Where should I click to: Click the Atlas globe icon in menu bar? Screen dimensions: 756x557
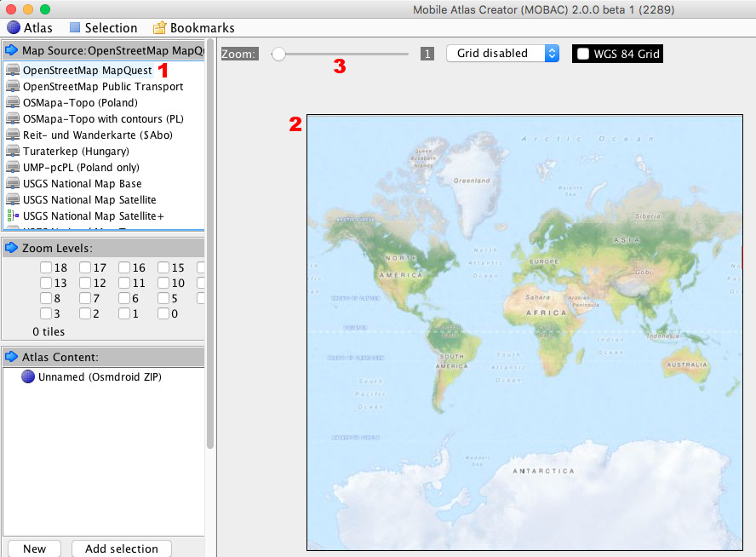(x=14, y=28)
